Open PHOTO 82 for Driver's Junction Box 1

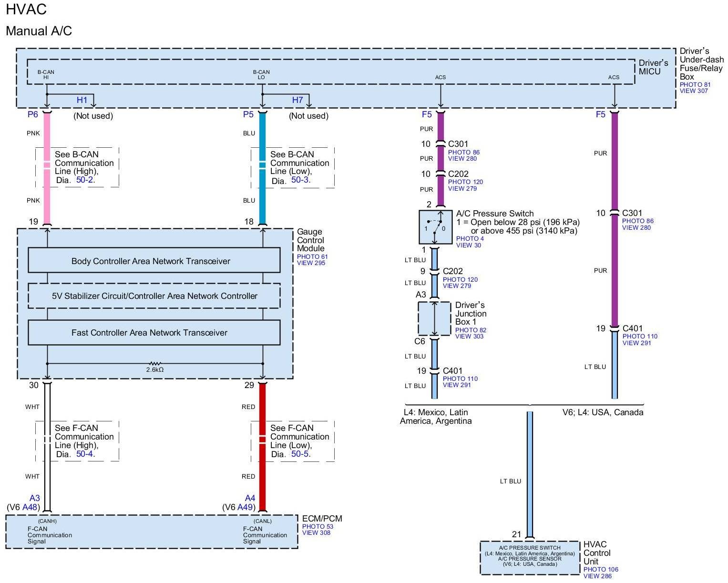471,330
